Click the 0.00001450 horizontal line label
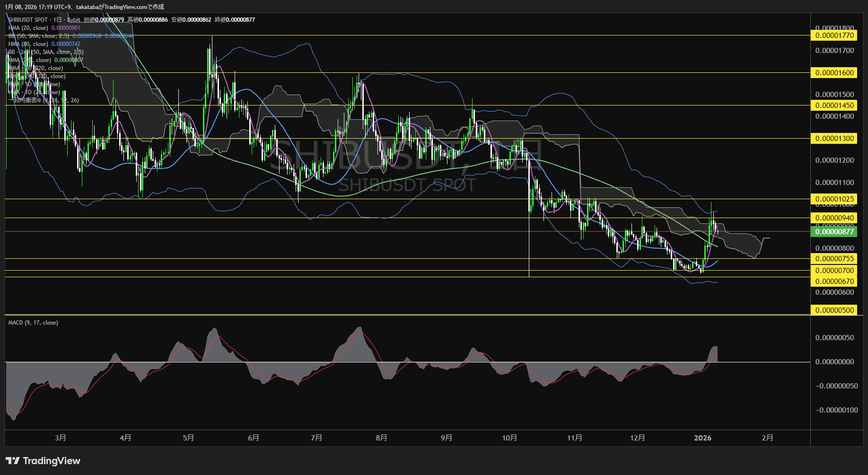Image resolution: width=868 pixels, height=475 pixels. 835,106
